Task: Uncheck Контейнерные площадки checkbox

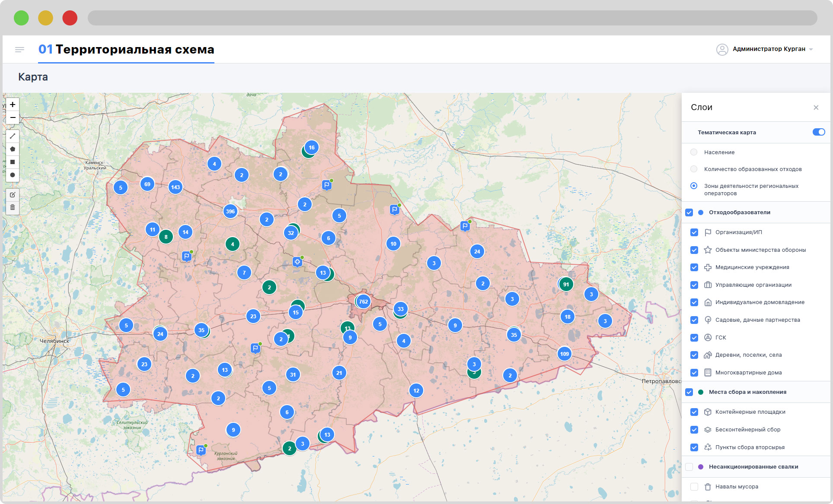Action: click(694, 412)
